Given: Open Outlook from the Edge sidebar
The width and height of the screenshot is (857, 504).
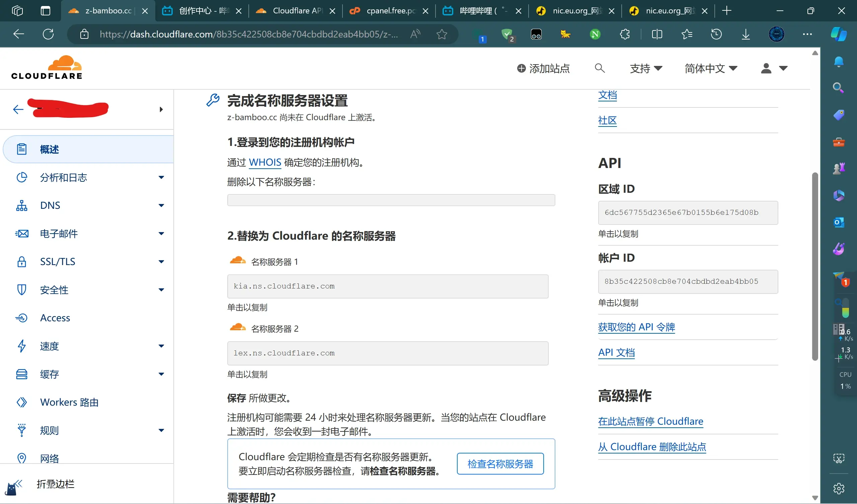Looking at the screenshot, I should click(x=839, y=223).
